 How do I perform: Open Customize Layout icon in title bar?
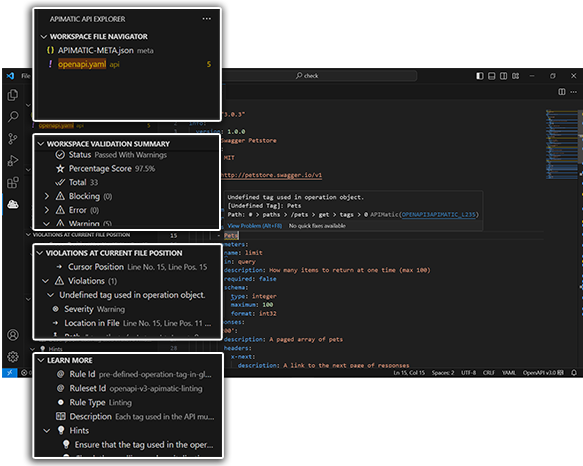[515, 76]
